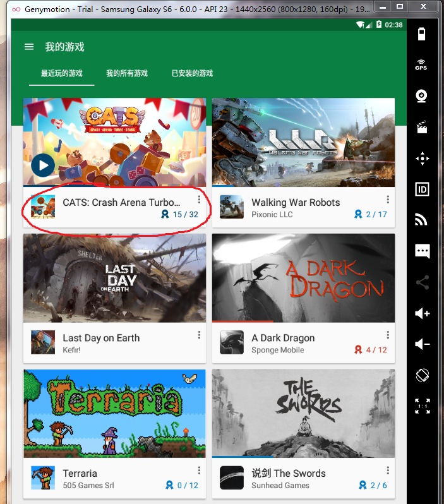
Task: View A Dark Dragon achievements 4 / 12
Action: tap(371, 350)
